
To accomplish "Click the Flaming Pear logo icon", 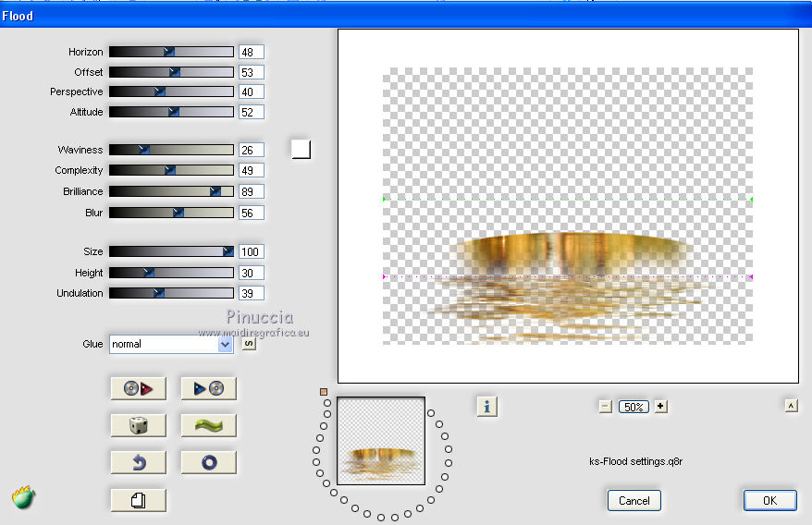I will tap(23, 497).
